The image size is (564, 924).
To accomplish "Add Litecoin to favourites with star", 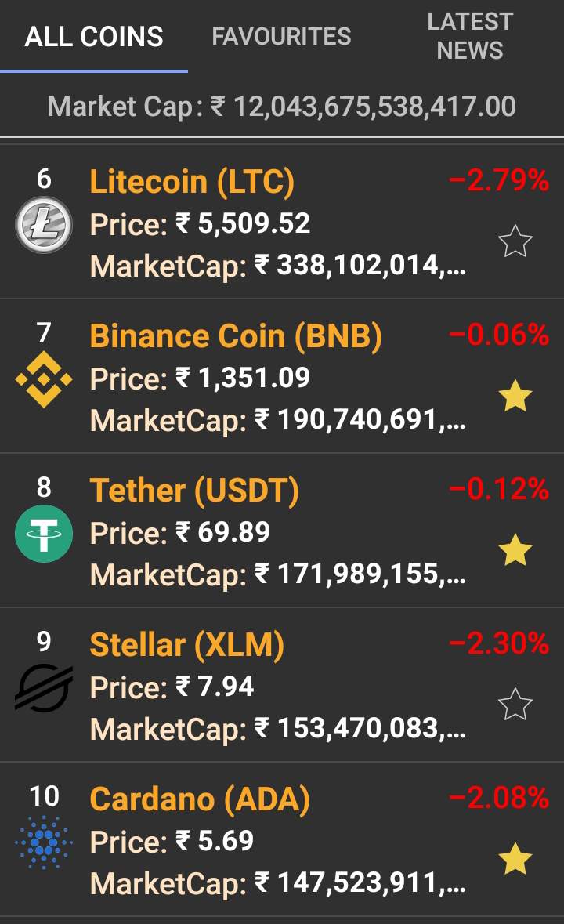I will coord(515,242).
